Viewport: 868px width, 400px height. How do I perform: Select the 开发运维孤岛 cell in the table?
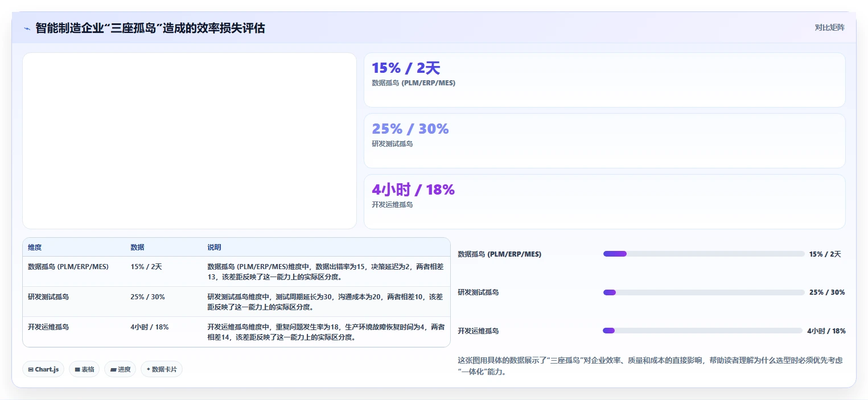[48, 327]
